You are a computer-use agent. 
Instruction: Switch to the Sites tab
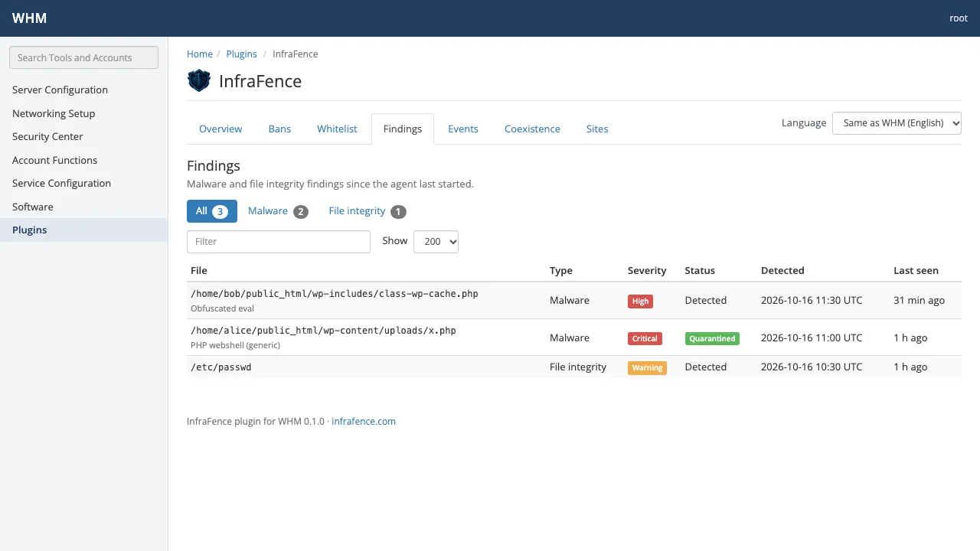point(597,129)
